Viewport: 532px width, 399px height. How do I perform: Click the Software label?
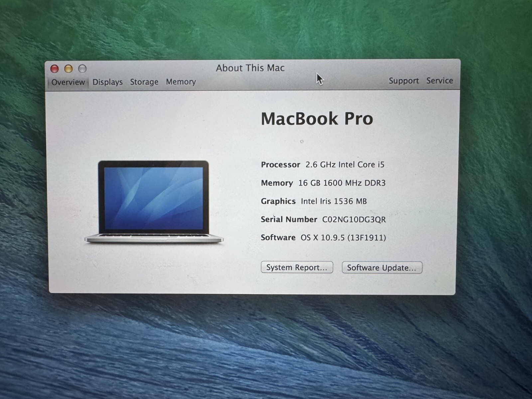pyautogui.click(x=278, y=237)
